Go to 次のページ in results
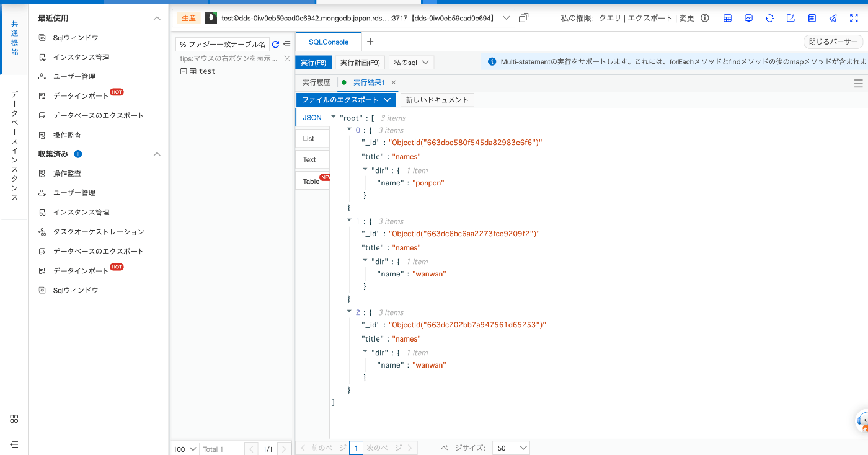This screenshot has width=868, height=455. [x=391, y=448]
